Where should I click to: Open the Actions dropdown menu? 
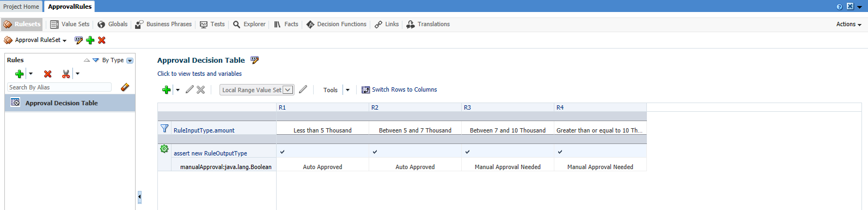click(849, 24)
